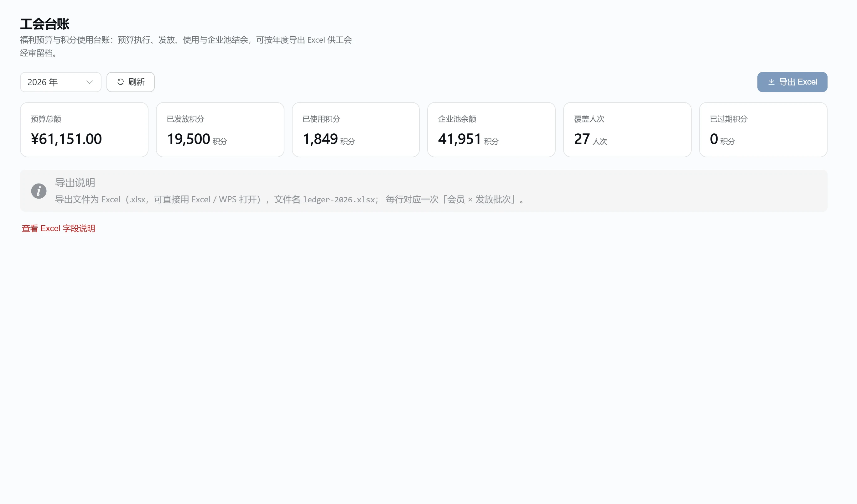Click the info icon beside 导出说明
857x504 pixels.
[39, 191]
